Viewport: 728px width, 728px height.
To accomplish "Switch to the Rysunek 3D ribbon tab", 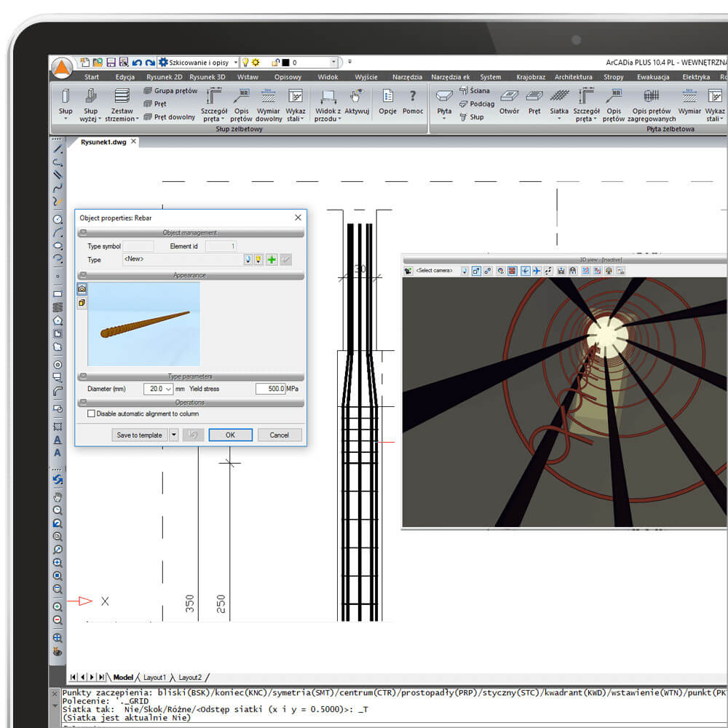I will point(207,77).
